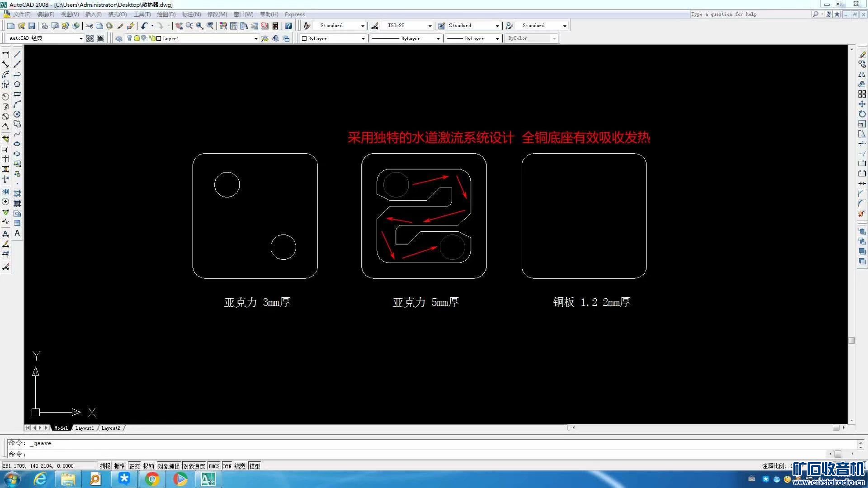This screenshot has width=868, height=488.
Task: Open the AutoCAD 经典 workspace dropdown
Action: pyautogui.click(x=81, y=39)
